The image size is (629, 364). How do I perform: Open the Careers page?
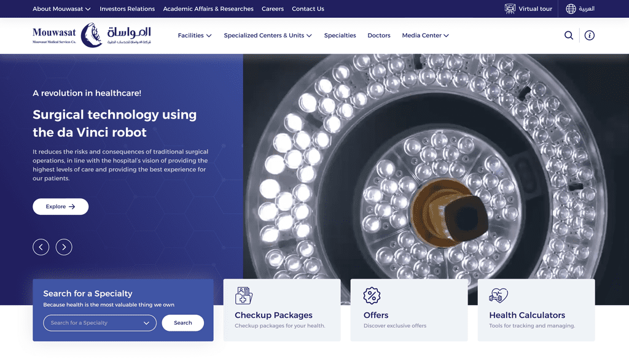[x=272, y=9]
